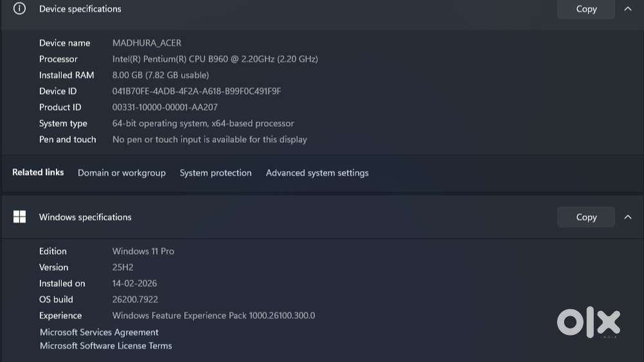This screenshot has height=362, width=644.
Task: Click the Device specifications info icon
Action: tap(19, 8)
